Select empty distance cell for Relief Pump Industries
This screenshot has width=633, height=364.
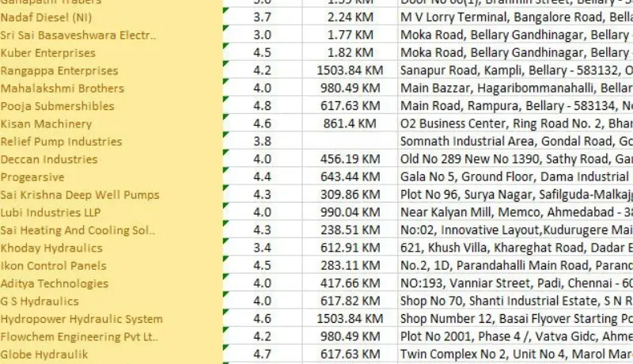[x=350, y=142]
